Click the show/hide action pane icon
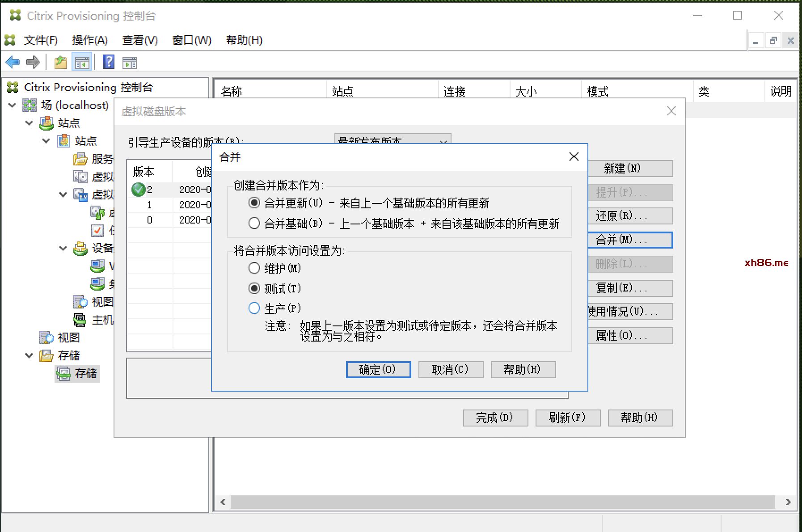This screenshot has width=802, height=532. (129, 63)
